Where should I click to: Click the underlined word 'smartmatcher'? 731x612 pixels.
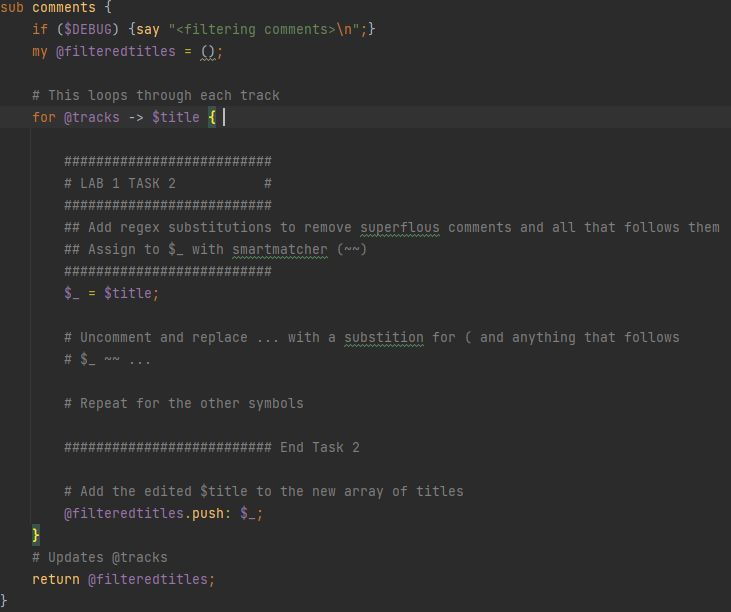pos(280,249)
